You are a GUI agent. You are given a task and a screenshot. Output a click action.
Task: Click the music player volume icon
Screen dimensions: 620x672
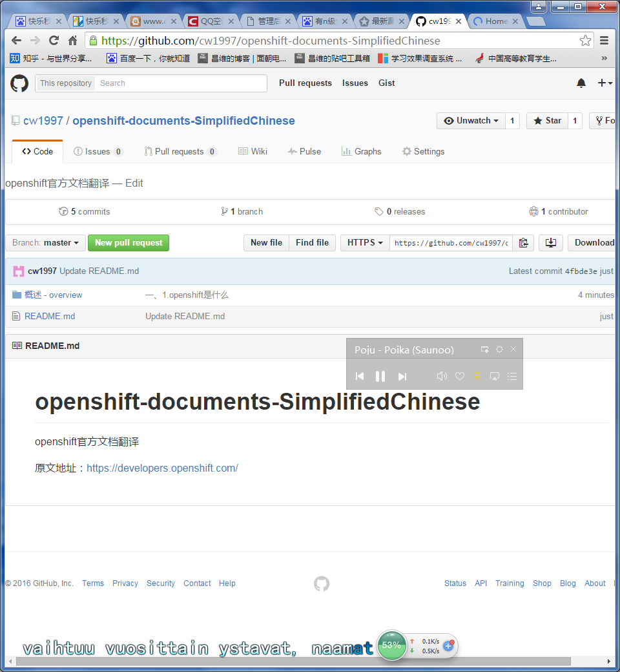tap(442, 376)
